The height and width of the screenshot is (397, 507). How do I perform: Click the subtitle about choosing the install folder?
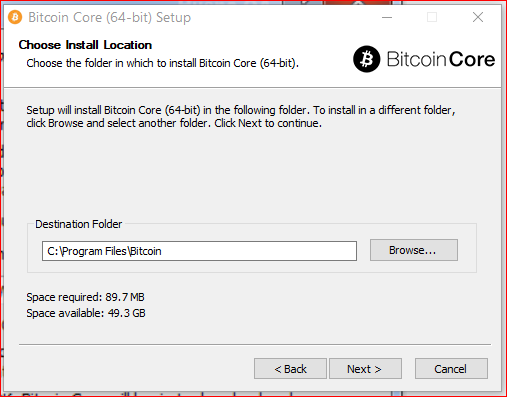point(163,63)
